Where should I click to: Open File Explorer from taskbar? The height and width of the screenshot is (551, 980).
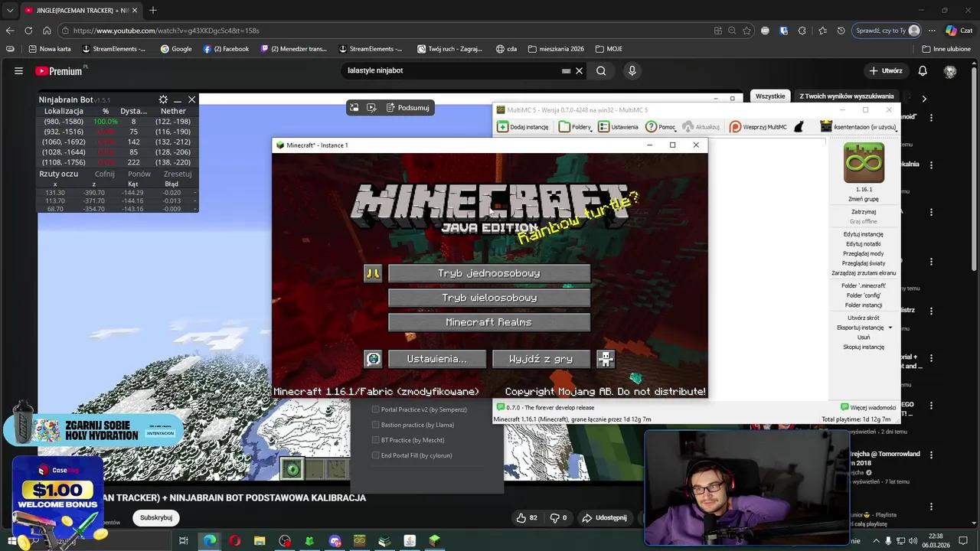click(x=260, y=541)
